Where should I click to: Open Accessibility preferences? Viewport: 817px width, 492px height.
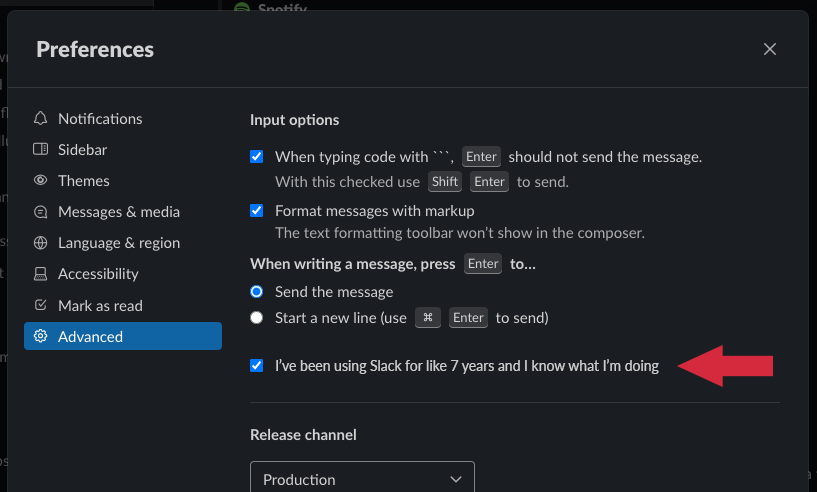pyautogui.click(x=123, y=274)
